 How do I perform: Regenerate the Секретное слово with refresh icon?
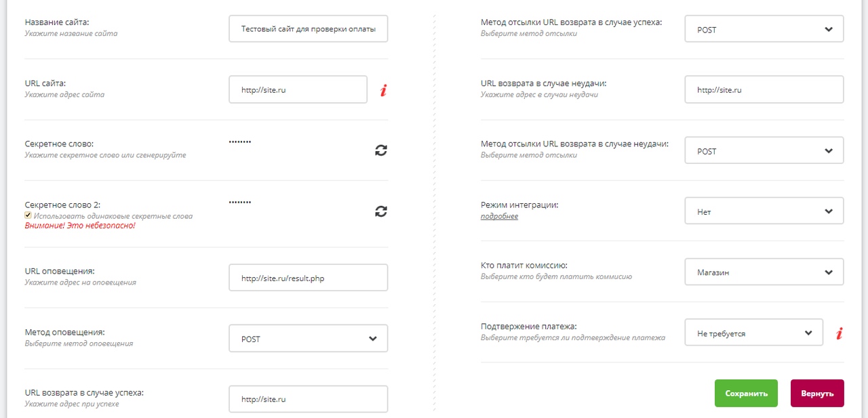[x=381, y=150]
